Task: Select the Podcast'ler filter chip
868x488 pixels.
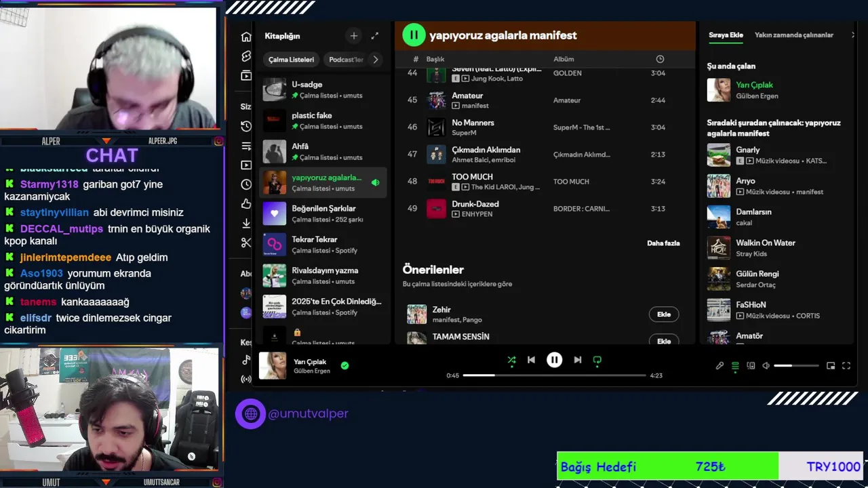Action: coord(346,60)
